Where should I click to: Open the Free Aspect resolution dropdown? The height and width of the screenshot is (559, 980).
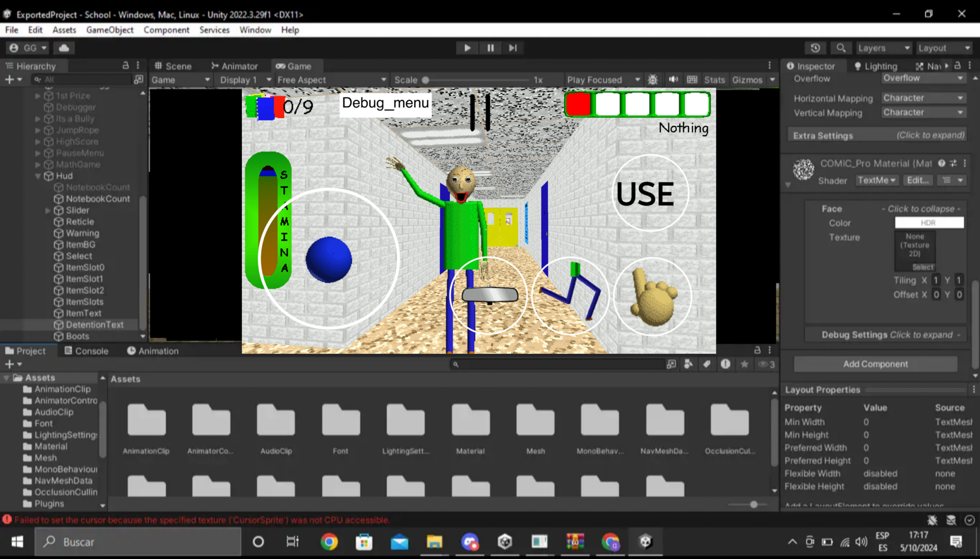[331, 80]
